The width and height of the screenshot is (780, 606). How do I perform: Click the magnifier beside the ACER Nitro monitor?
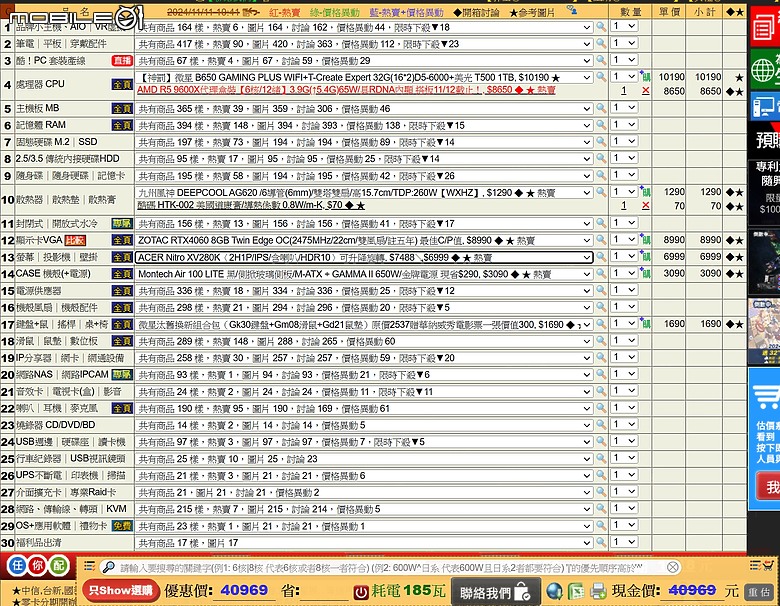click(x=601, y=257)
